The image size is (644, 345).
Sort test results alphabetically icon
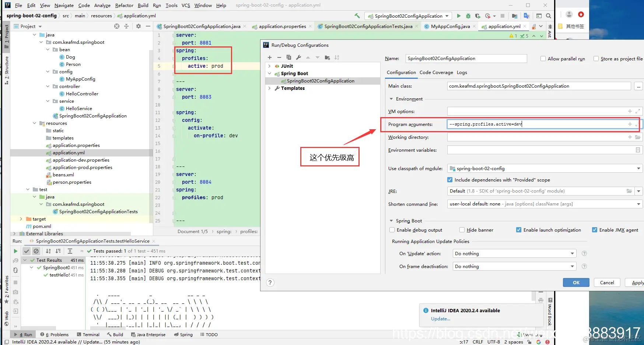pos(48,251)
